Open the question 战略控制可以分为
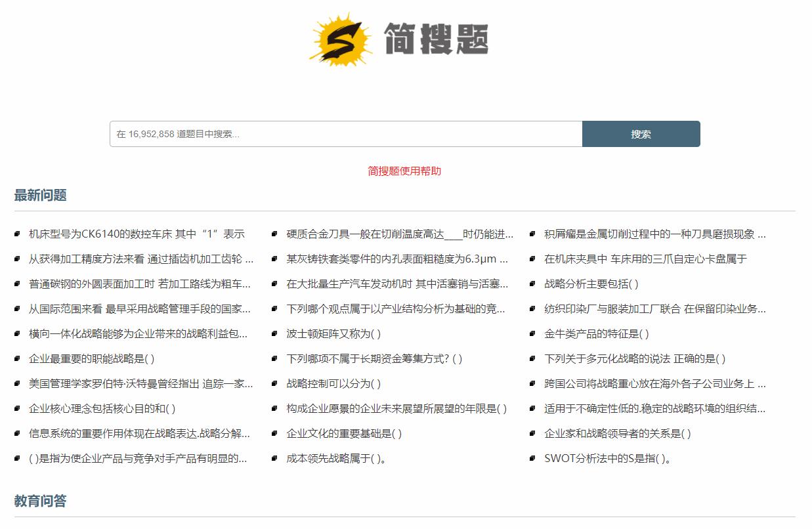812x529 pixels. [x=332, y=383]
